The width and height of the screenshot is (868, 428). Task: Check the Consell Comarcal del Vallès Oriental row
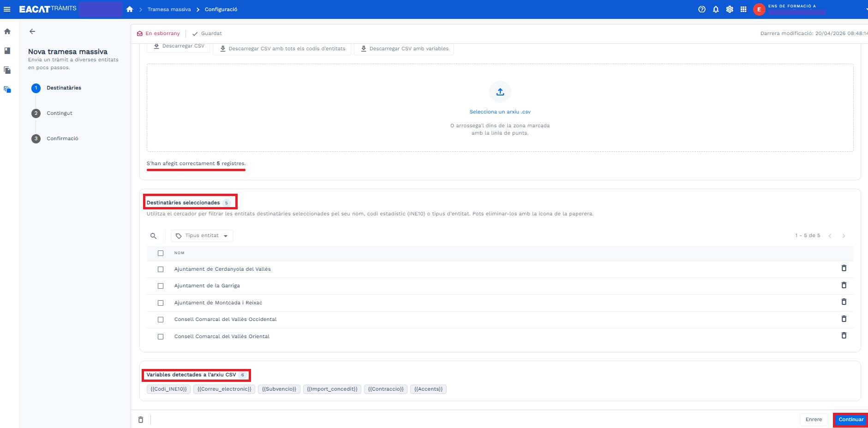coord(161,337)
